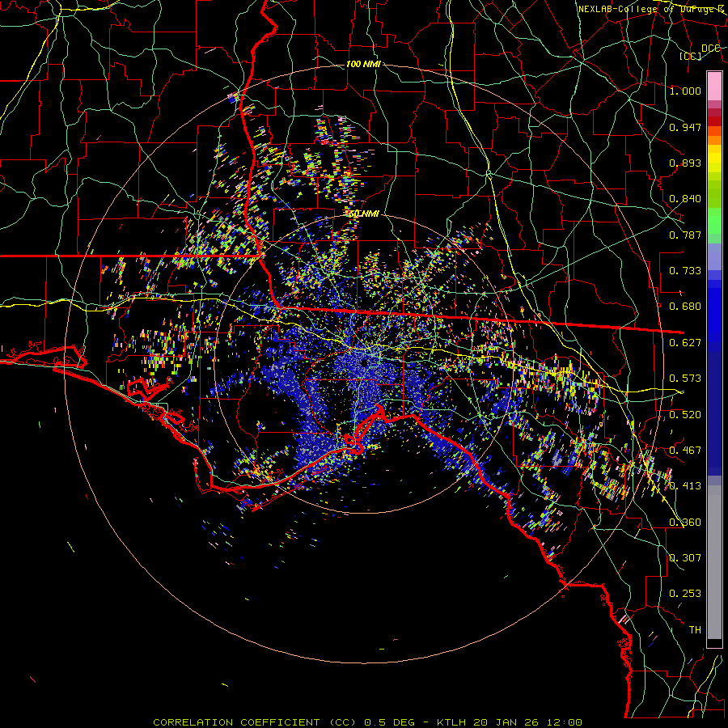Screen dimensions: 728x728
Task: Click the 0.253 scale value
Action: pos(685,594)
